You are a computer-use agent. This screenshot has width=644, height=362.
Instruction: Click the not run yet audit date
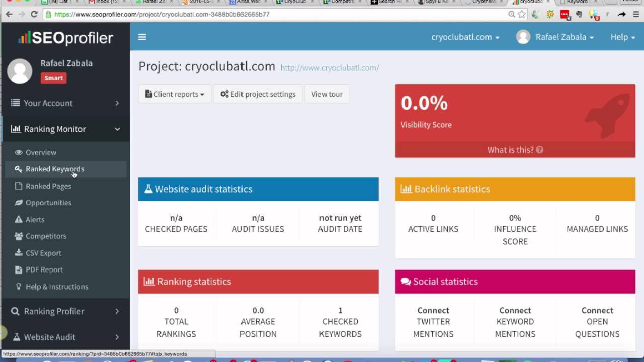340,218
